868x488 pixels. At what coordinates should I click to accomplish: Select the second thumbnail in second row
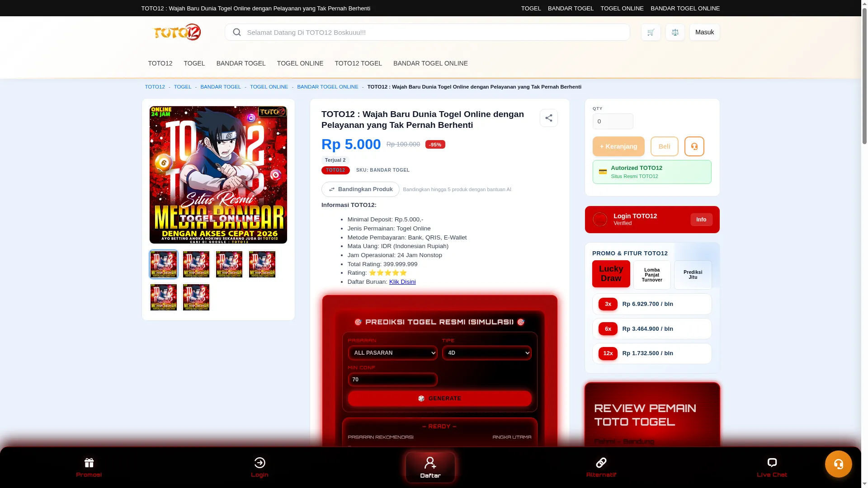[196, 297]
